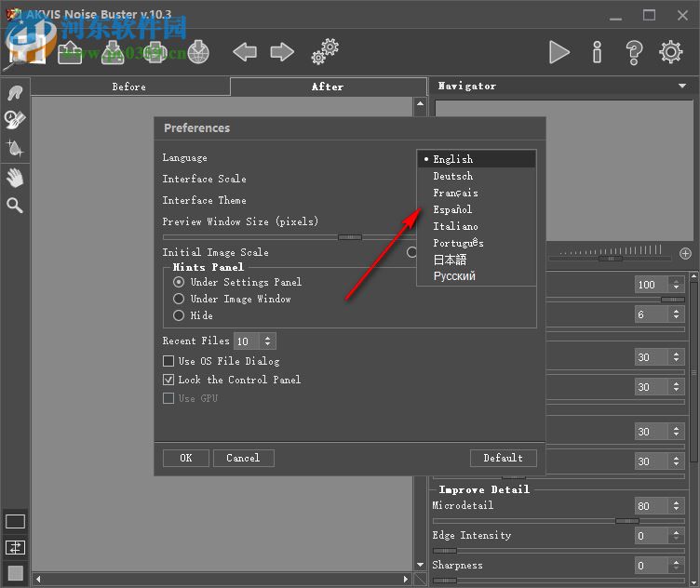Click the gray background color square
700x588 pixels.
click(x=15, y=573)
